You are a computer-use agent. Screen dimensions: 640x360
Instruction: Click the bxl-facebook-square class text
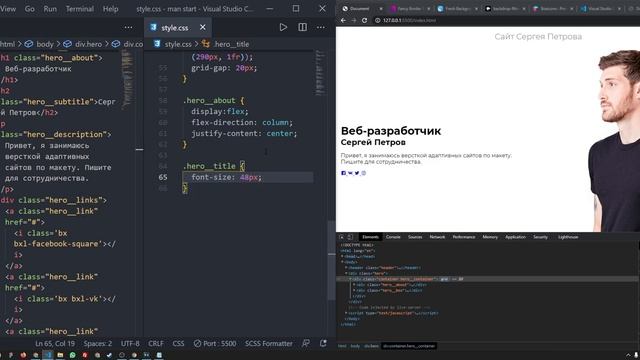coord(56,244)
